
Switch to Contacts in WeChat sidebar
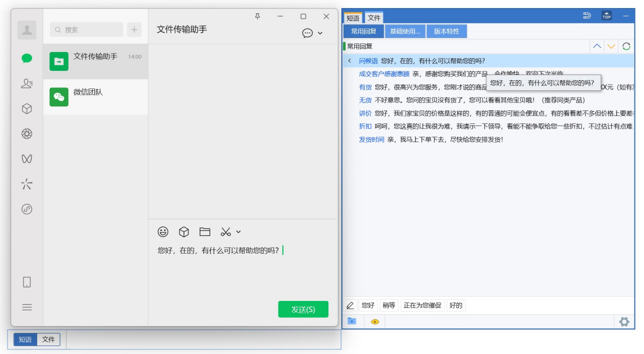coord(26,83)
